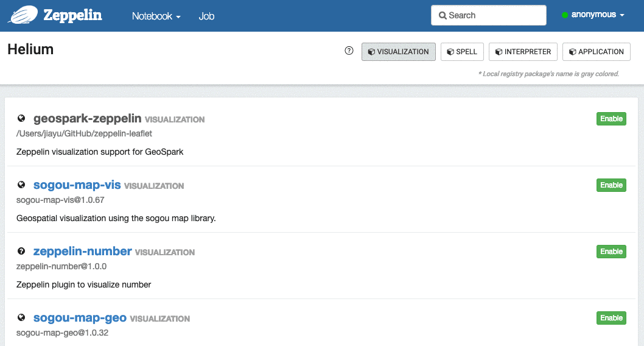Viewport: 644px width, 346px height.
Task: Enable the zeppelin-number package
Action: pyautogui.click(x=611, y=252)
